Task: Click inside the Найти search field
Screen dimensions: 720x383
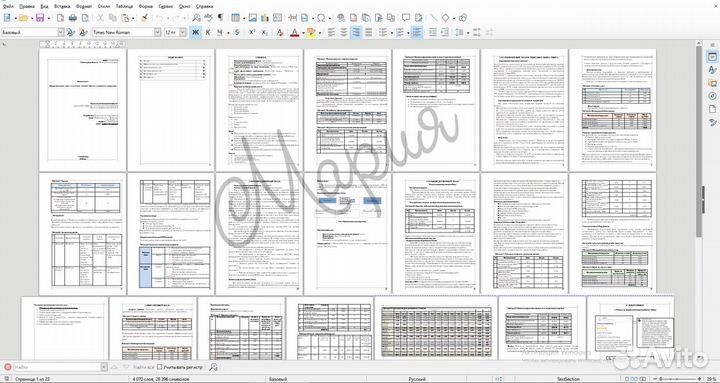Action: coord(56,367)
